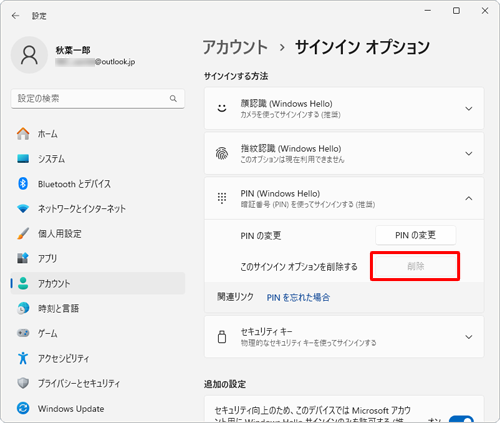Open 時刻と言語 settings
500x423 pixels.
[98, 308]
